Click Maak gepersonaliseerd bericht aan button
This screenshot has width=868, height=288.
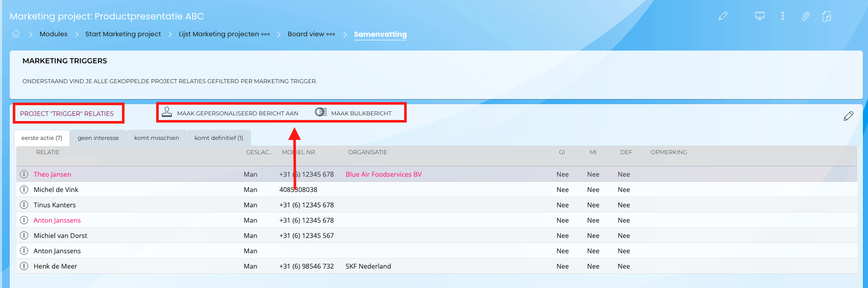click(230, 113)
